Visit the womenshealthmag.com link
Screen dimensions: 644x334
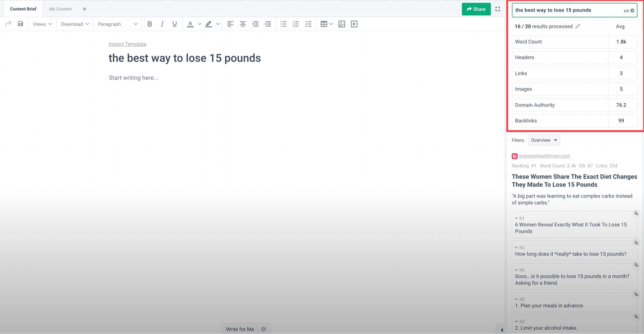coord(544,156)
